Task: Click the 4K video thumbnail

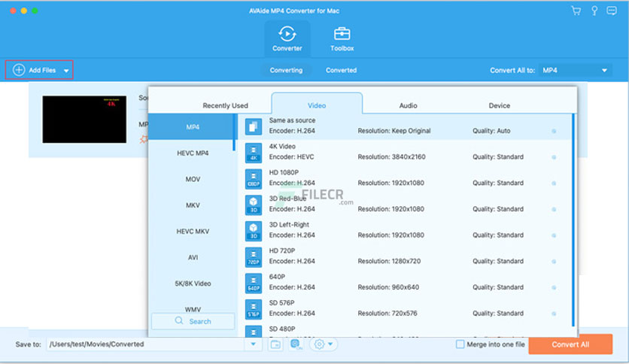Action: 84,119
